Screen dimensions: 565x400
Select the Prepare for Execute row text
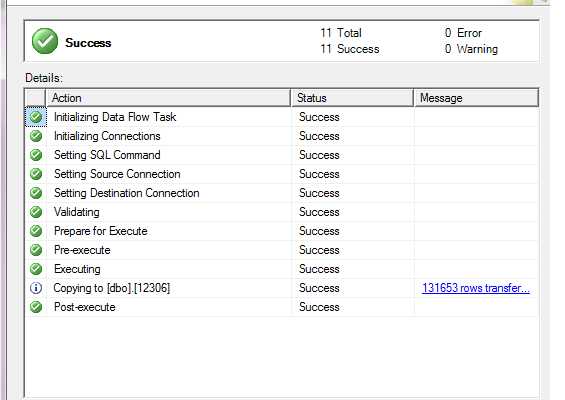[101, 231]
